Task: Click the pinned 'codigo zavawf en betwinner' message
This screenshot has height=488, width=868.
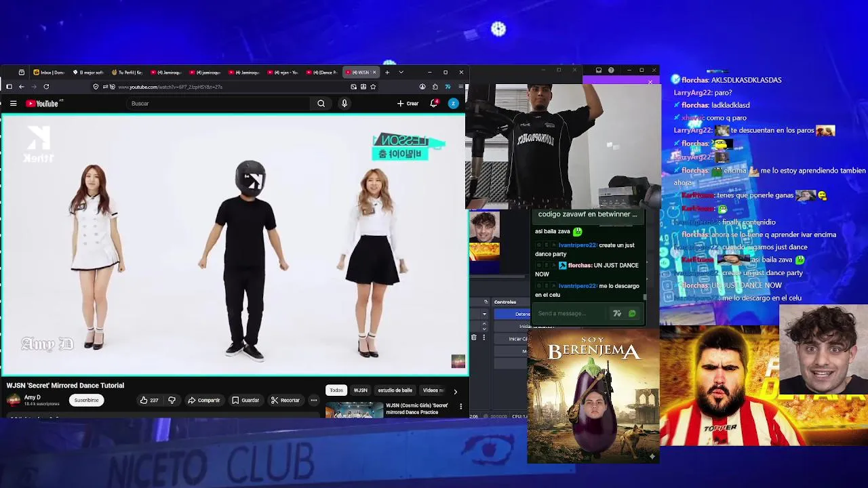Action: 587,214
